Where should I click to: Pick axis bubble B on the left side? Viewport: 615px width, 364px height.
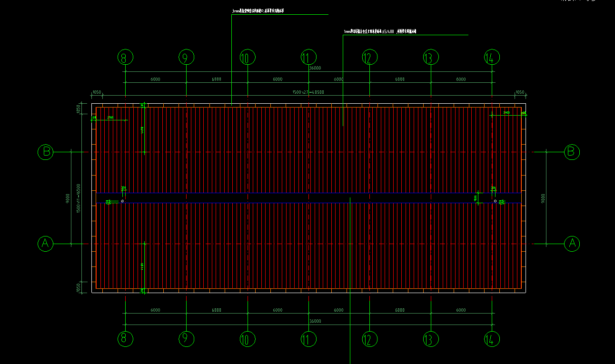click(x=46, y=152)
